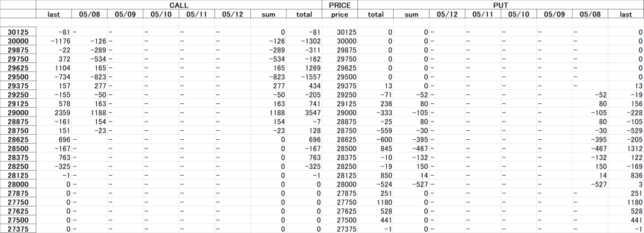Select CALL total cell showing 3547
The height and width of the screenshot is (233, 644).
304,113
